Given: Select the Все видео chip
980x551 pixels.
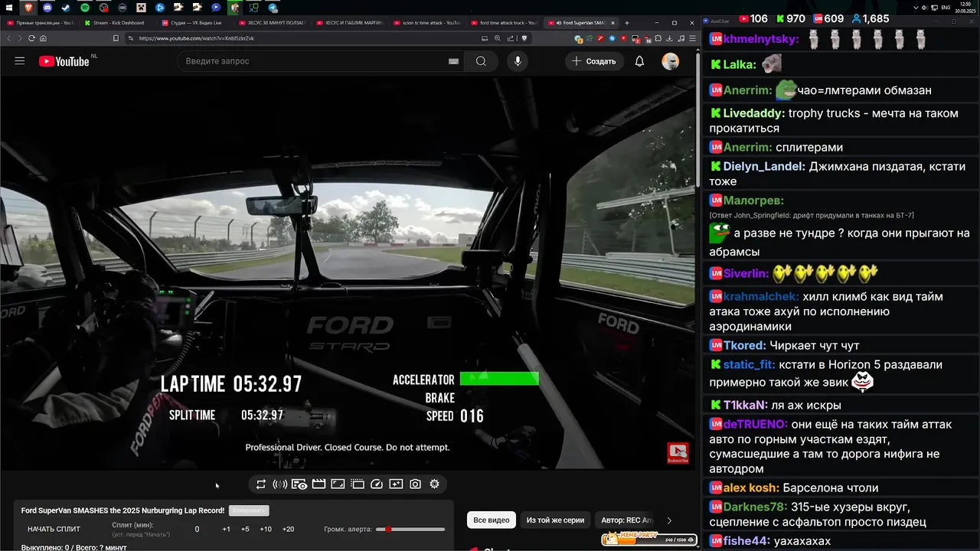Looking at the screenshot, I should tap(492, 520).
